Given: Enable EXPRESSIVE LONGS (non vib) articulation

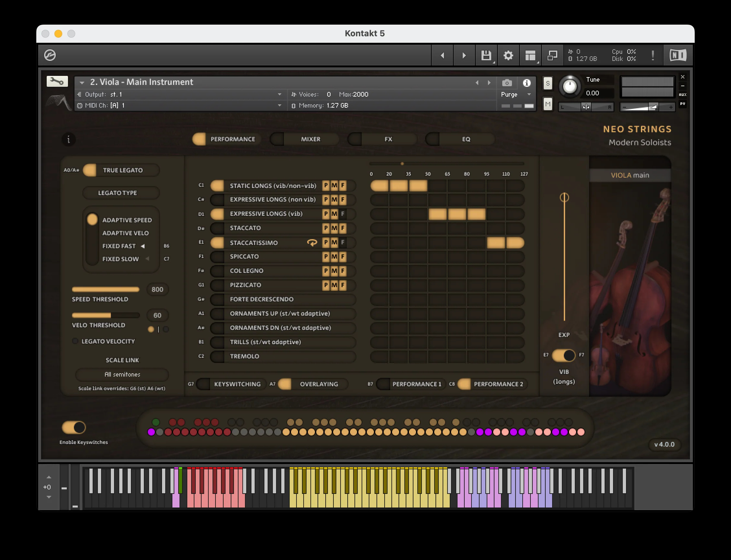Looking at the screenshot, I should [217, 200].
